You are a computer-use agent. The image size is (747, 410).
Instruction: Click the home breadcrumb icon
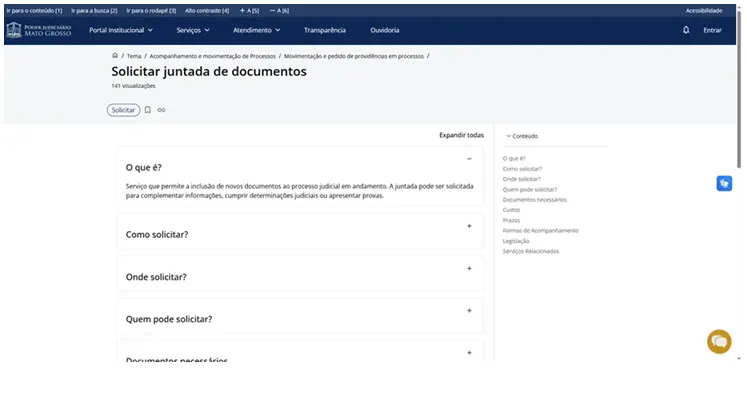click(115, 56)
